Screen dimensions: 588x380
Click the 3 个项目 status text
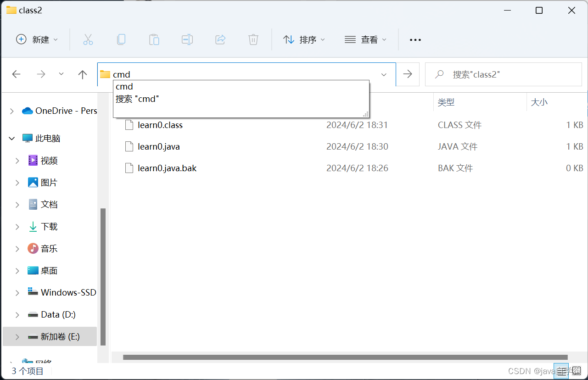tap(28, 371)
